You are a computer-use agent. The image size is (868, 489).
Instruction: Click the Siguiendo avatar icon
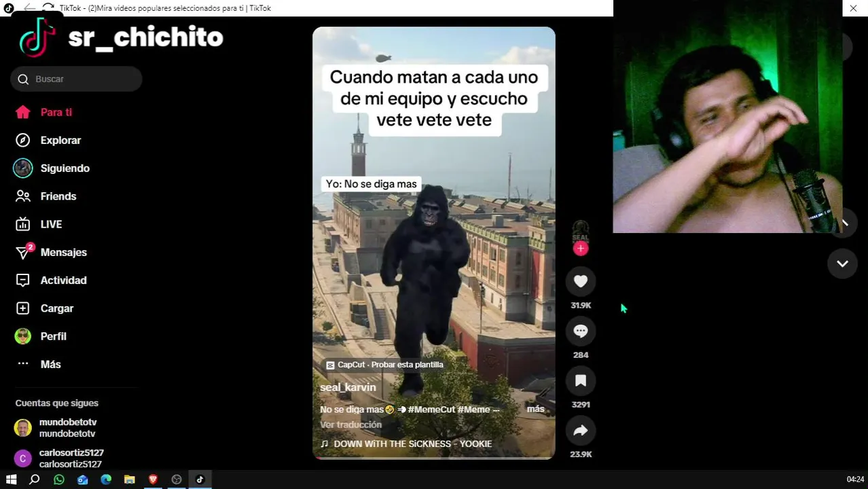tap(23, 168)
